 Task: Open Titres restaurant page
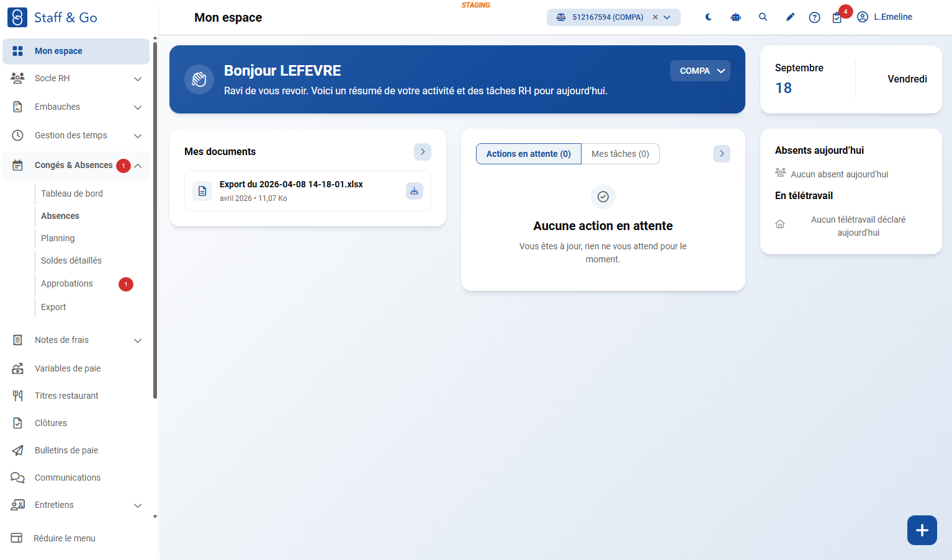(76, 396)
